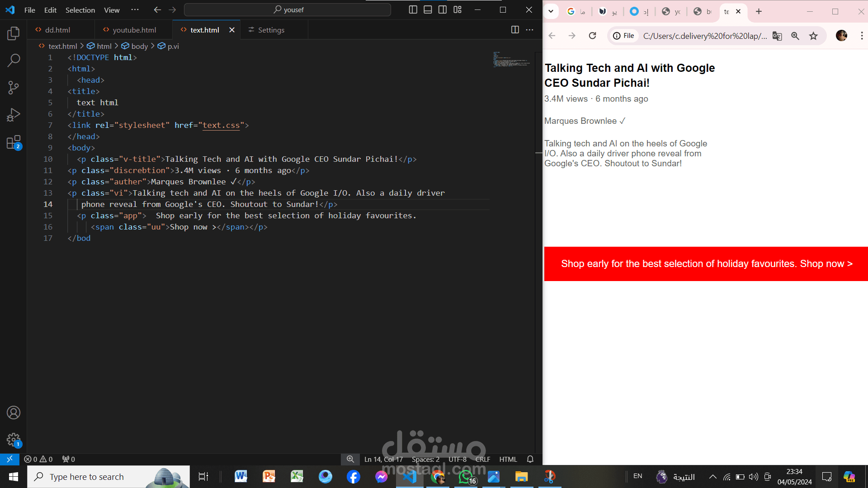Click the code minimap preview
868x488 pixels.
tap(511, 60)
